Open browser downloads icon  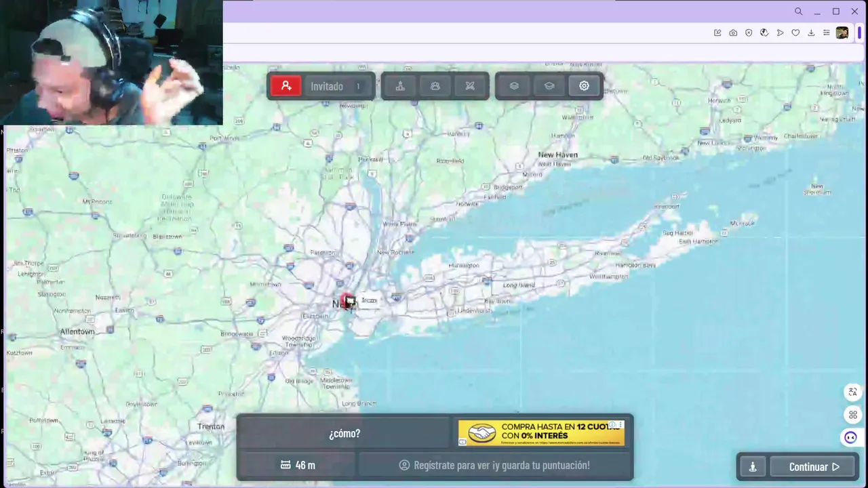click(x=811, y=33)
